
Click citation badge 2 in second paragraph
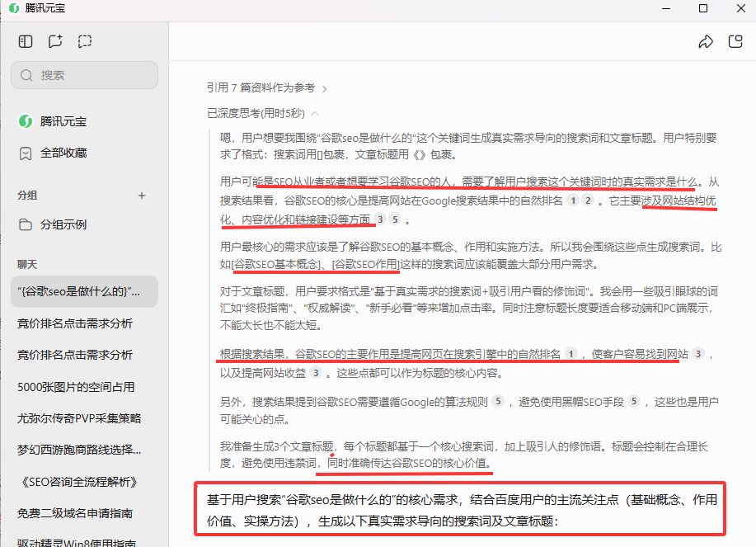588,200
